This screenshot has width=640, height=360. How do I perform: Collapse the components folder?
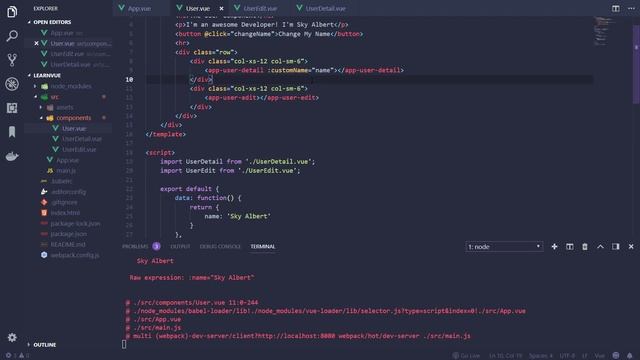68,118
